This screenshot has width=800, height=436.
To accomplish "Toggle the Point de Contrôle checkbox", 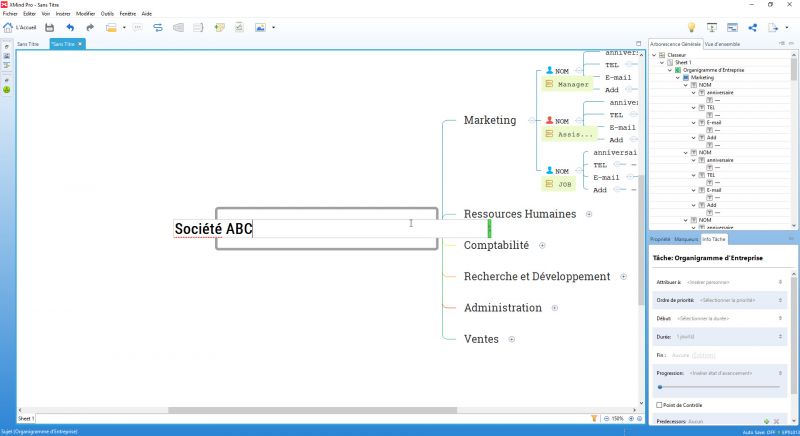I will (659, 405).
